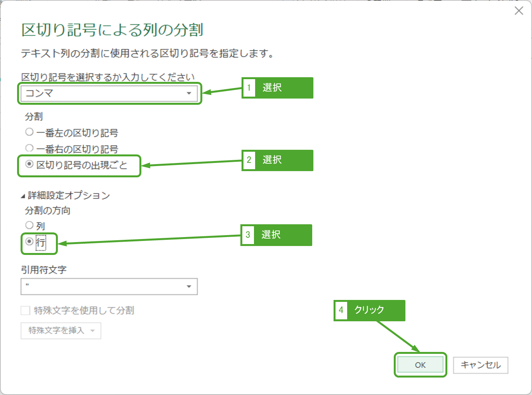Select 一番右の区切り記号 radio button
The image size is (532, 395).
coord(30,148)
